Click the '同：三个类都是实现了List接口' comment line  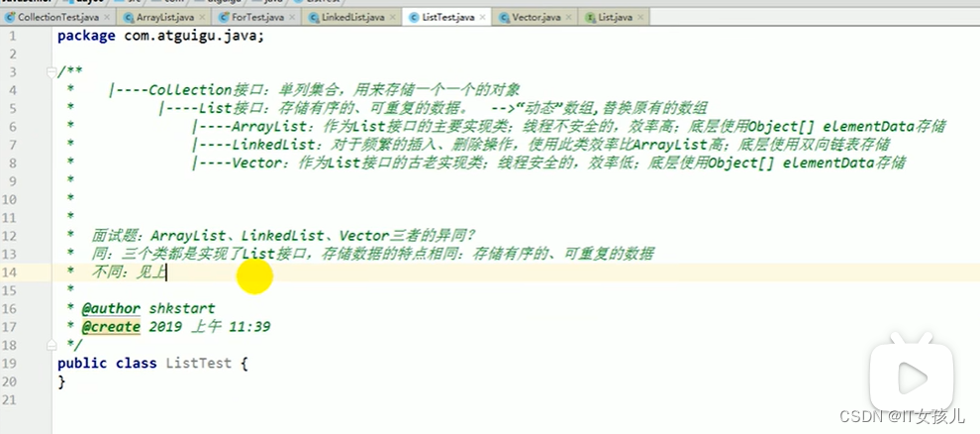coord(372,254)
